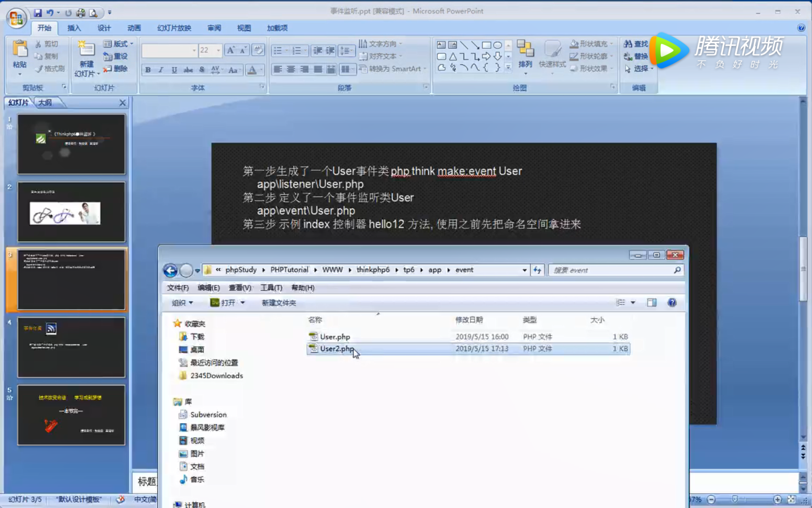This screenshot has height=508, width=812.
Task: Open PowerPoint help icon
Action: pos(801,28)
